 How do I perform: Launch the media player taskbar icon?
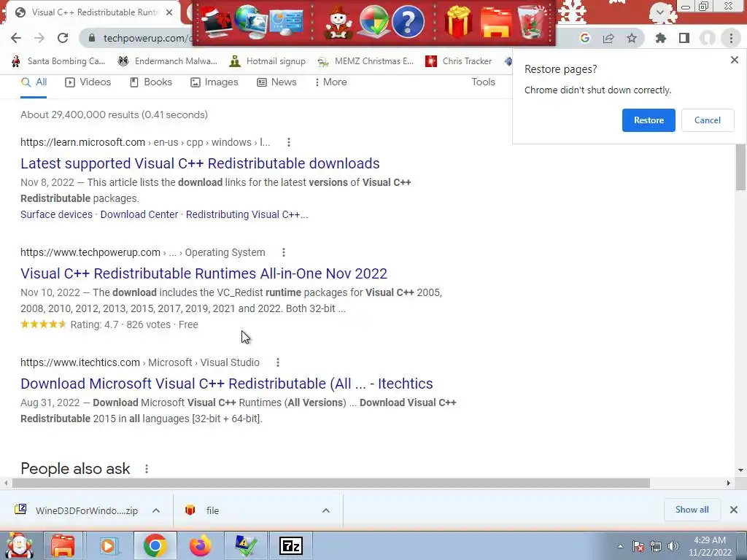[x=108, y=545]
